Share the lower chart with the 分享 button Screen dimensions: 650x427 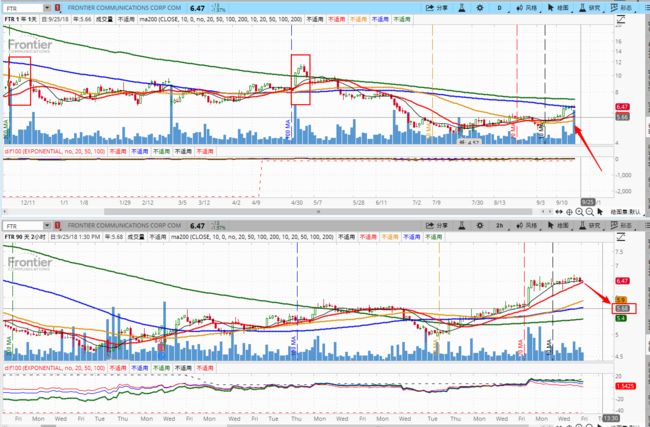pos(437,226)
